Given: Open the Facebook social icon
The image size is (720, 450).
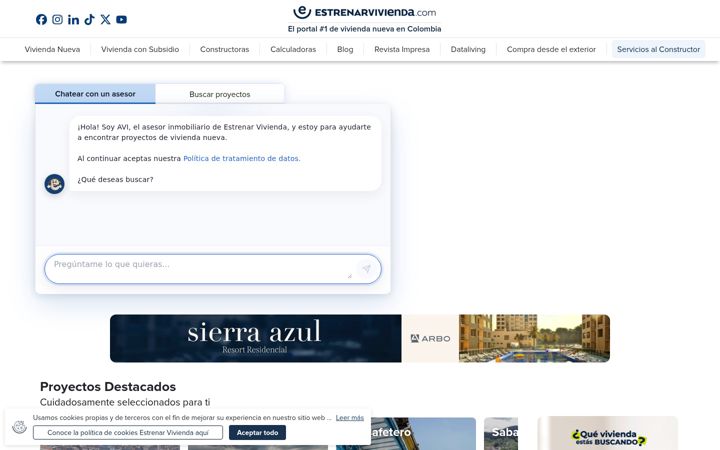Looking at the screenshot, I should click(41, 19).
